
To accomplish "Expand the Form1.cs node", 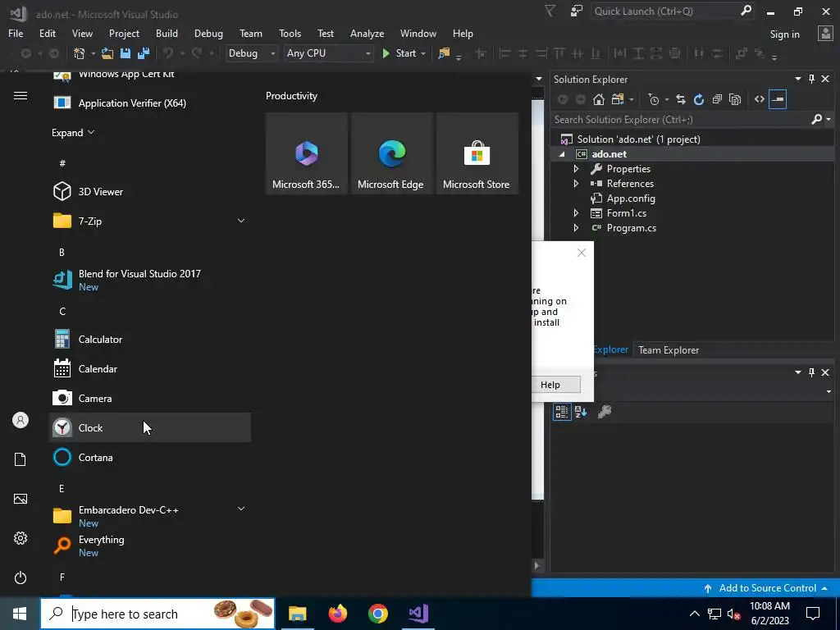I will click(x=576, y=213).
